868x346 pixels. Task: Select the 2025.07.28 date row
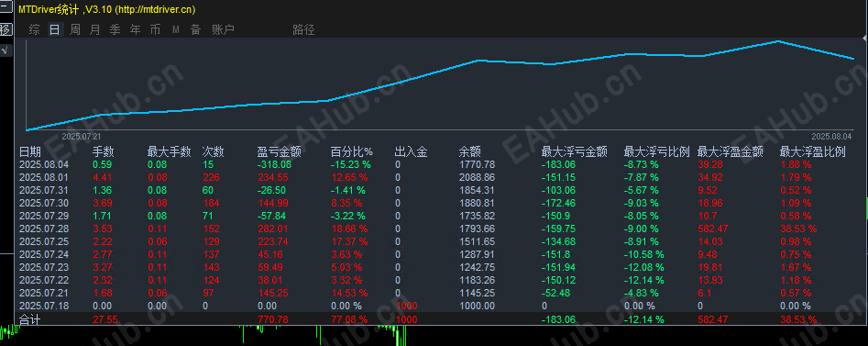tap(44, 229)
